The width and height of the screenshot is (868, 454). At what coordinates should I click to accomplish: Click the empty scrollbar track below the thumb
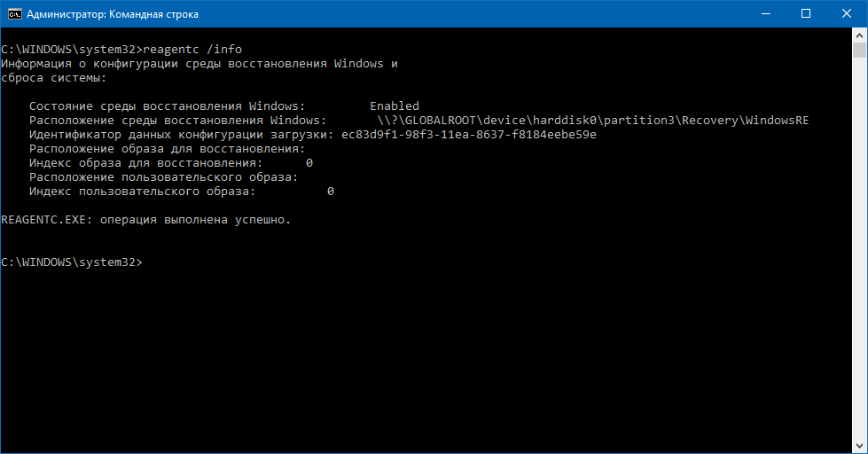click(860, 266)
